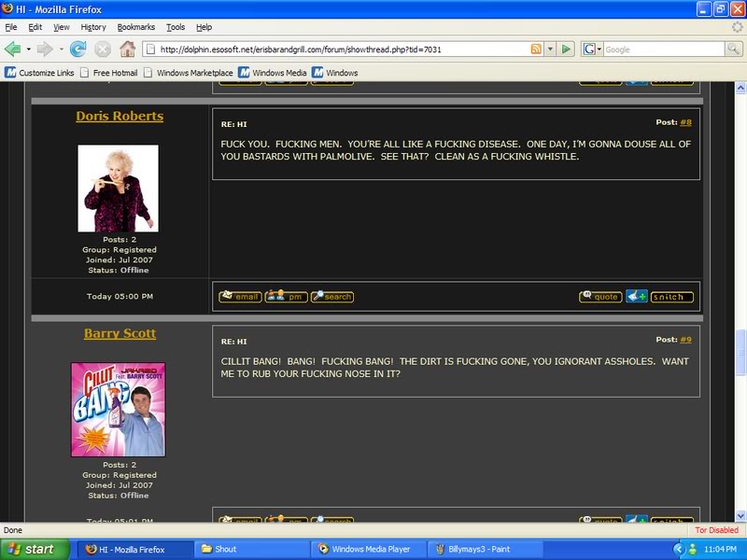Click the RSS feed icon in address bar
The width and height of the screenshot is (747, 560).
coord(536,49)
